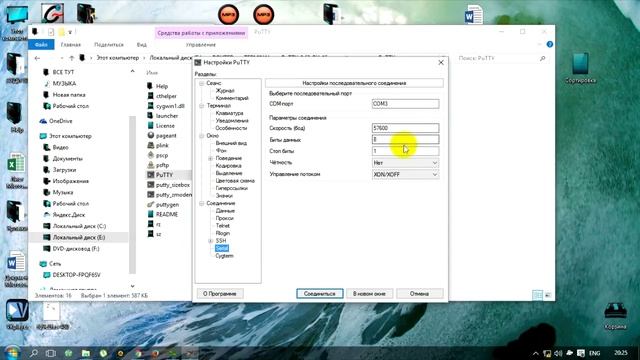Select the README file icon
Screen dimensions: 640x360
click(x=151, y=214)
